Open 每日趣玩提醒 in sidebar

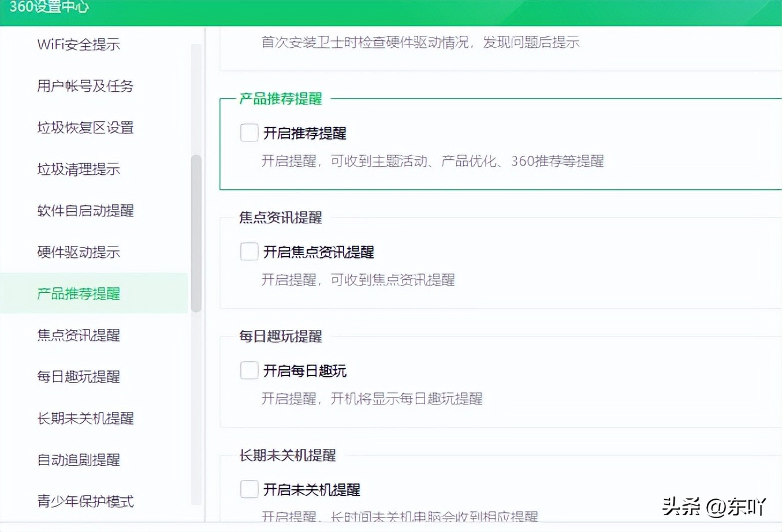pyautogui.click(x=79, y=377)
